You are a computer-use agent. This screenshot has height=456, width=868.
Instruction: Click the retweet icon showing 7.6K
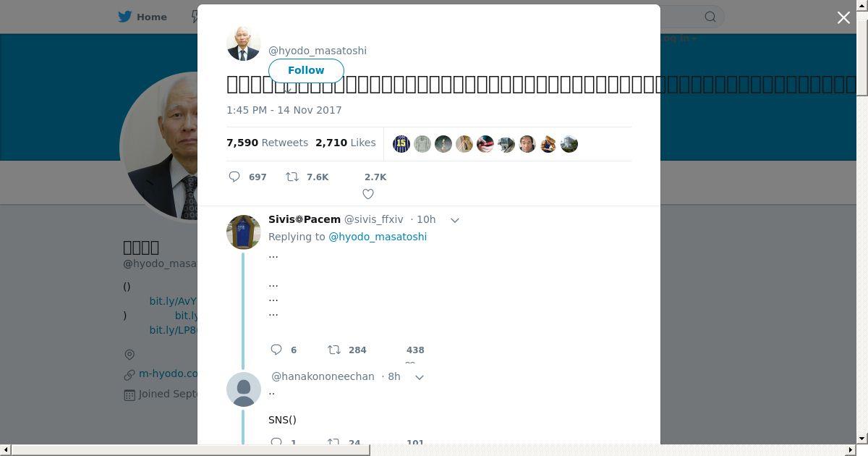pyautogui.click(x=292, y=177)
